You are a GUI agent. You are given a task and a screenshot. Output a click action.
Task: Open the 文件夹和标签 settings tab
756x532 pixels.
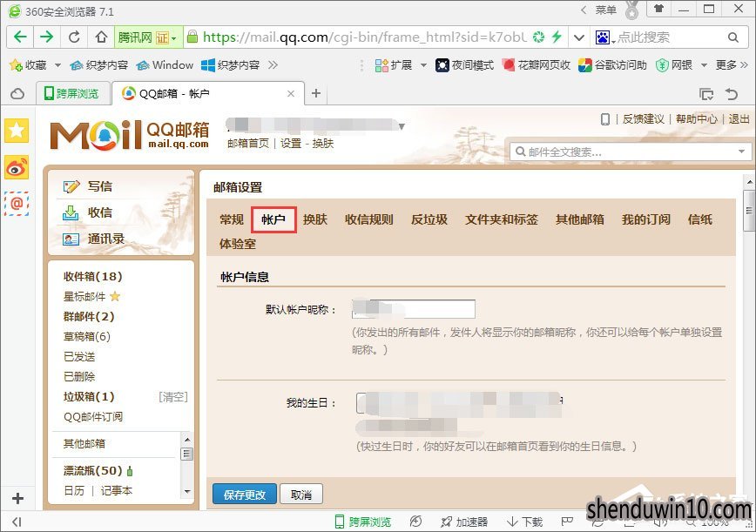click(x=502, y=219)
